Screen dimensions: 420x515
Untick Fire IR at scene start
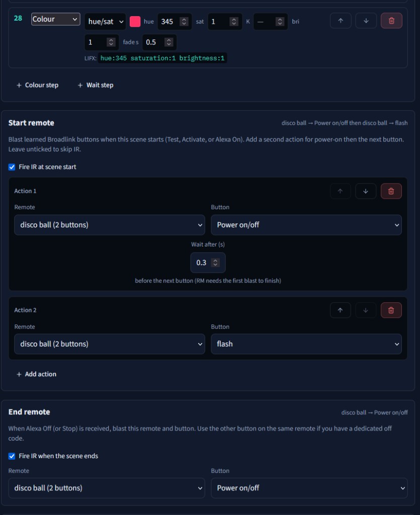point(12,167)
